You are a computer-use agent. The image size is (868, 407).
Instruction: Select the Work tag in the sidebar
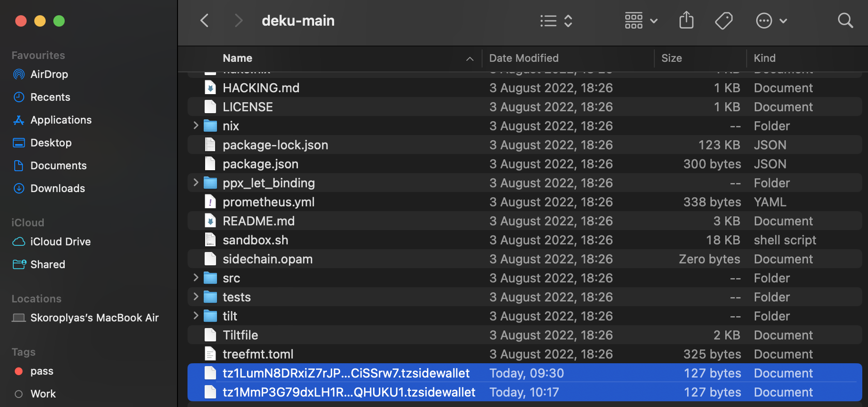(43, 394)
